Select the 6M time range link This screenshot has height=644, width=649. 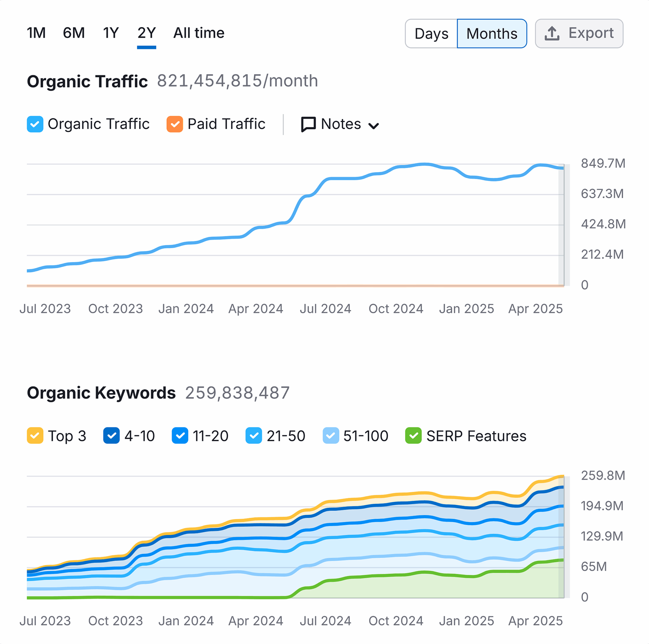tap(74, 33)
